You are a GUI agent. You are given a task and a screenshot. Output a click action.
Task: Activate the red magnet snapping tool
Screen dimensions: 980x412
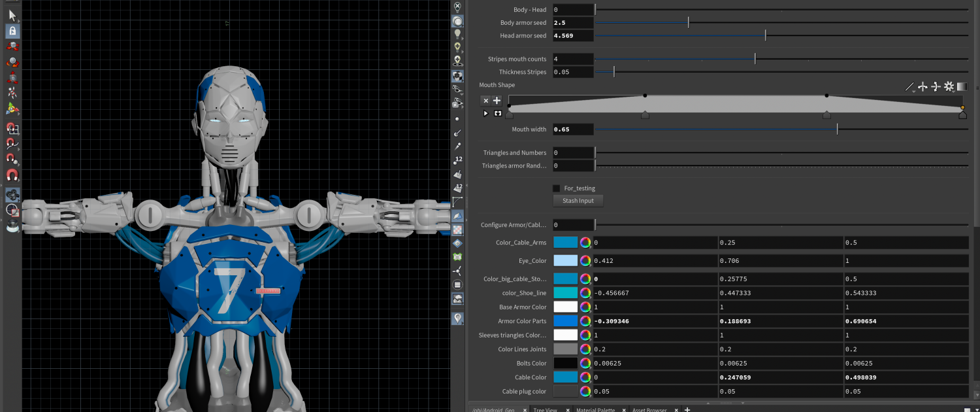click(x=12, y=175)
